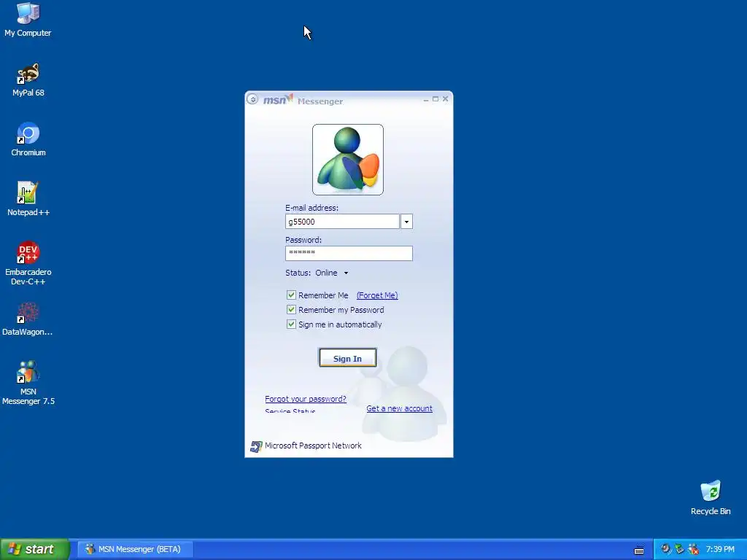The width and height of the screenshot is (747, 560).
Task: Click the Messenger buddy display picture
Action: pyautogui.click(x=348, y=160)
